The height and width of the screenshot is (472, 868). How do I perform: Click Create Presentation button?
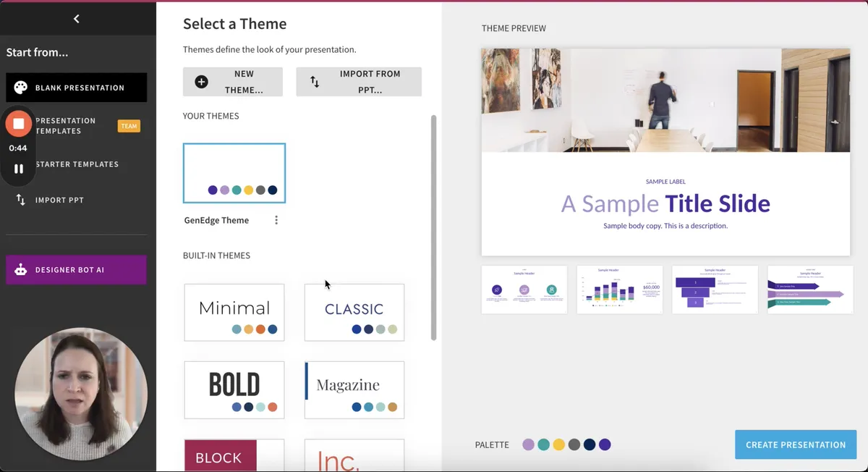(x=796, y=444)
